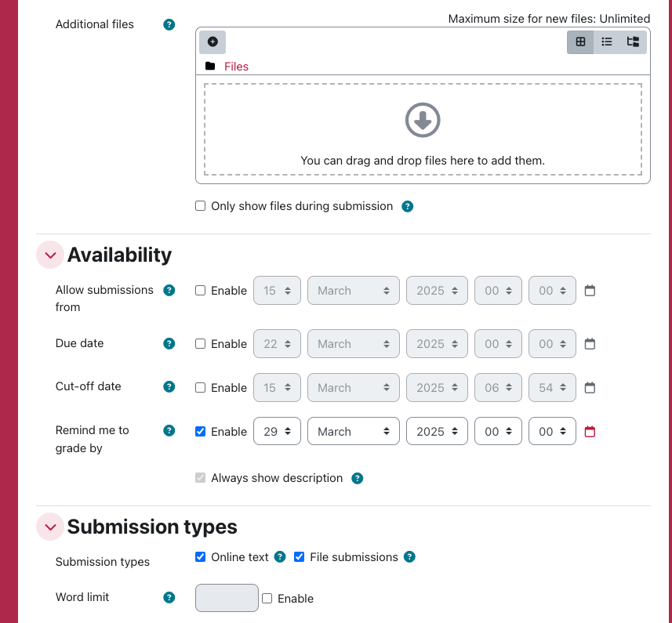This screenshot has width=672, height=623.
Task: Open hour dropdown for grading reminder
Action: (498, 431)
